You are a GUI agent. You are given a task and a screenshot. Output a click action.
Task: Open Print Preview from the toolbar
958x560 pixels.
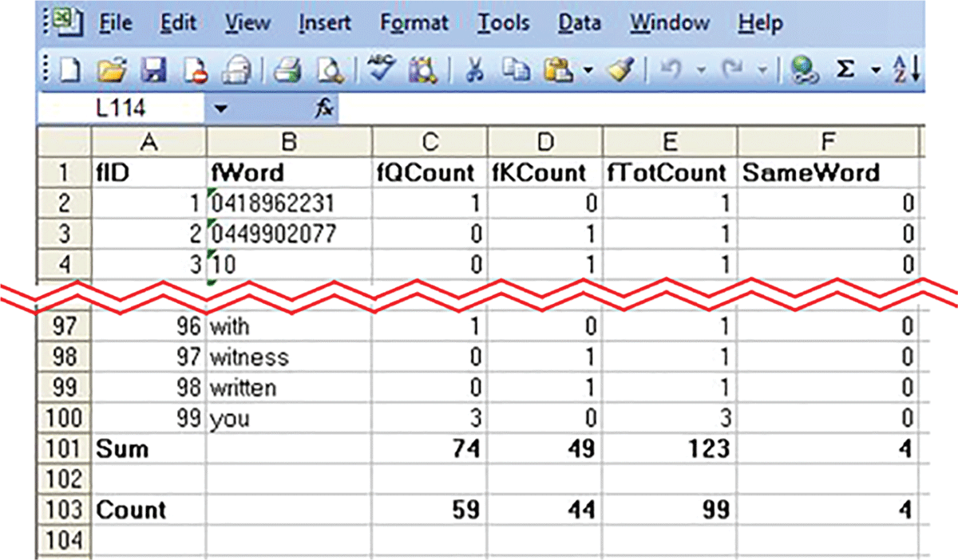pyautogui.click(x=329, y=71)
